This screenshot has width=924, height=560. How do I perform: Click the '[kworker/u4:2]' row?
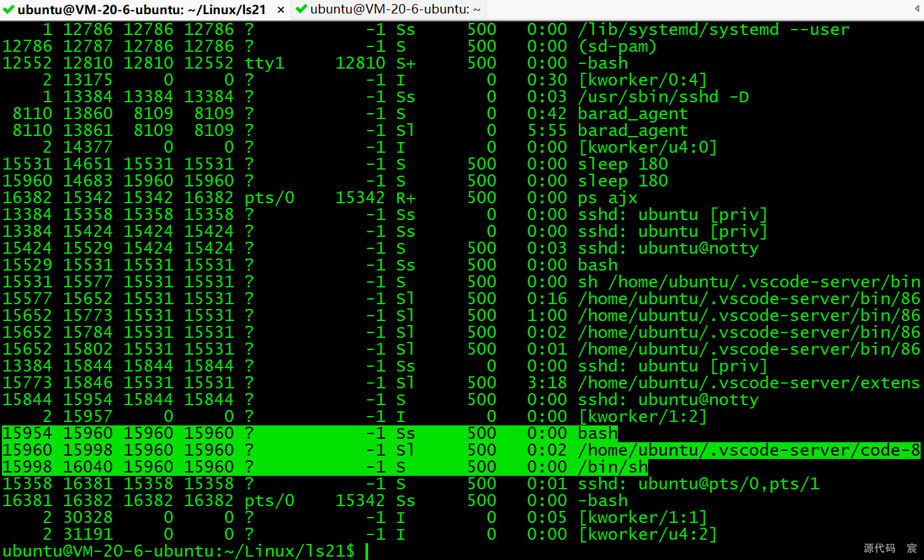click(x=359, y=534)
